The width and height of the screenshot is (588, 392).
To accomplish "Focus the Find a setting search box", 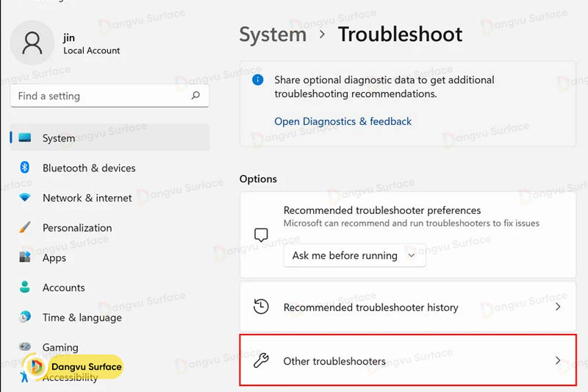I will click(110, 96).
